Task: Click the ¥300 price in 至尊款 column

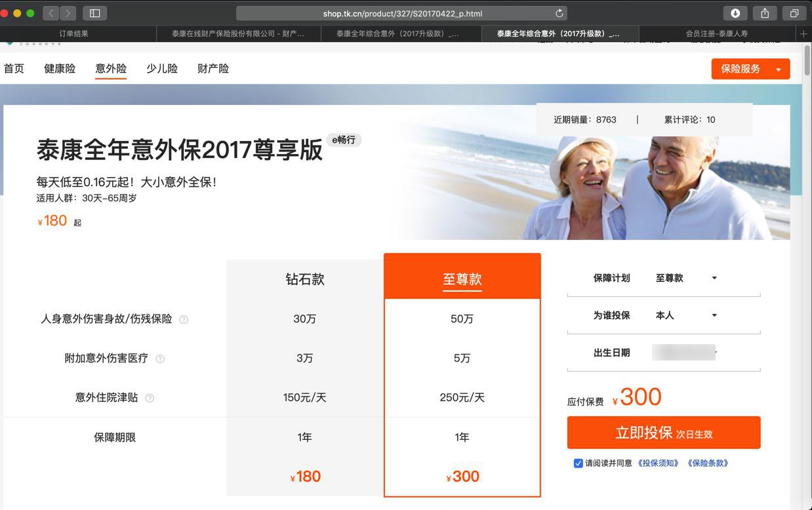Action: [462, 477]
